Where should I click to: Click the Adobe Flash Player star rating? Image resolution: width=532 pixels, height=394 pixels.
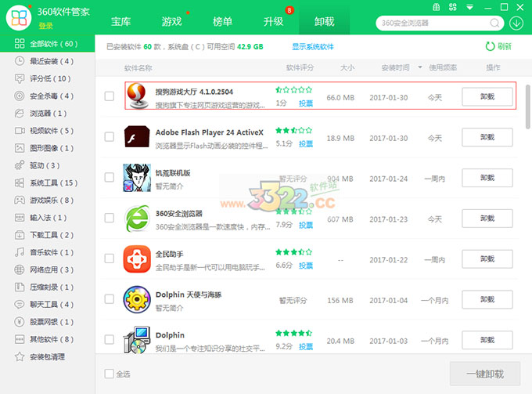click(x=294, y=130)
